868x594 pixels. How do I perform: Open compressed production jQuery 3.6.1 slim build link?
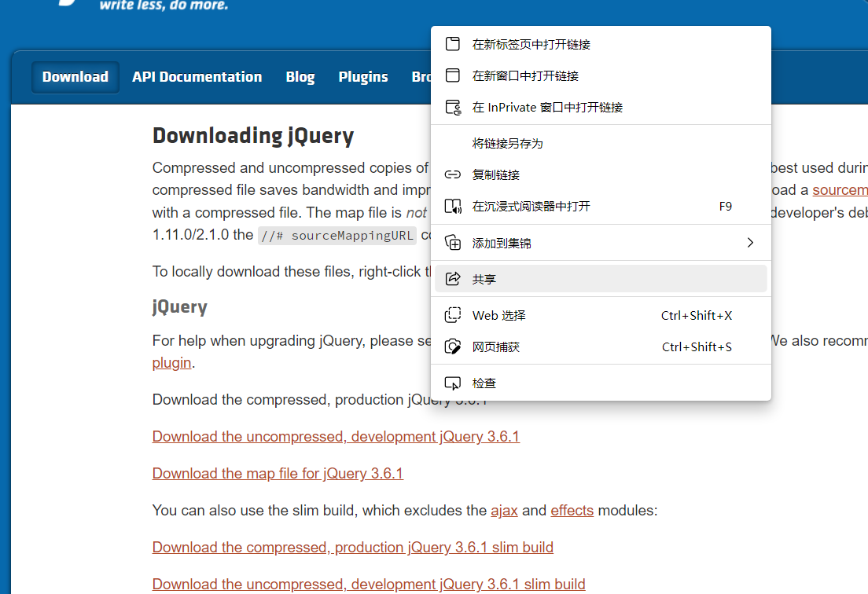pos(352,547)
